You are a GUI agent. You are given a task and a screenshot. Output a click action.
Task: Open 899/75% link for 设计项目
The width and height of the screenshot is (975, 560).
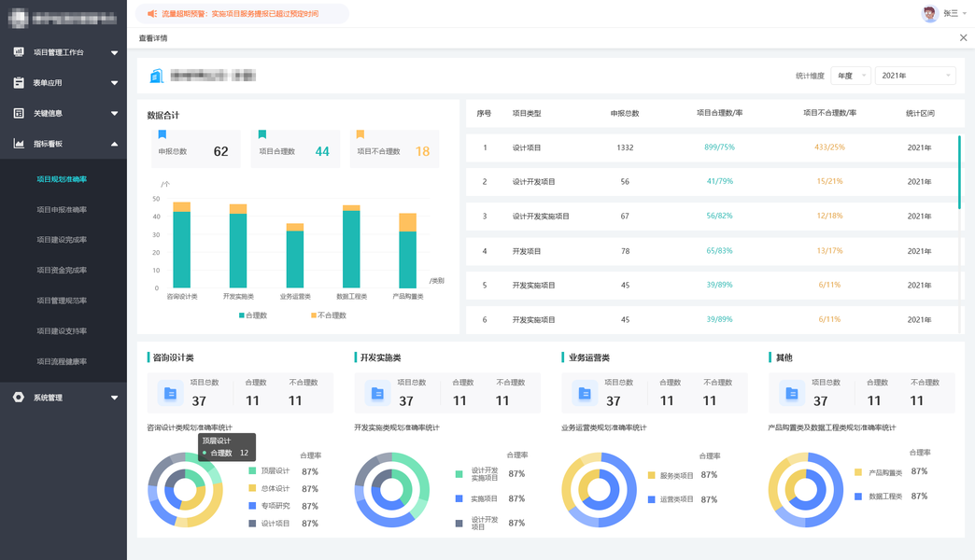tap(719, 147)
